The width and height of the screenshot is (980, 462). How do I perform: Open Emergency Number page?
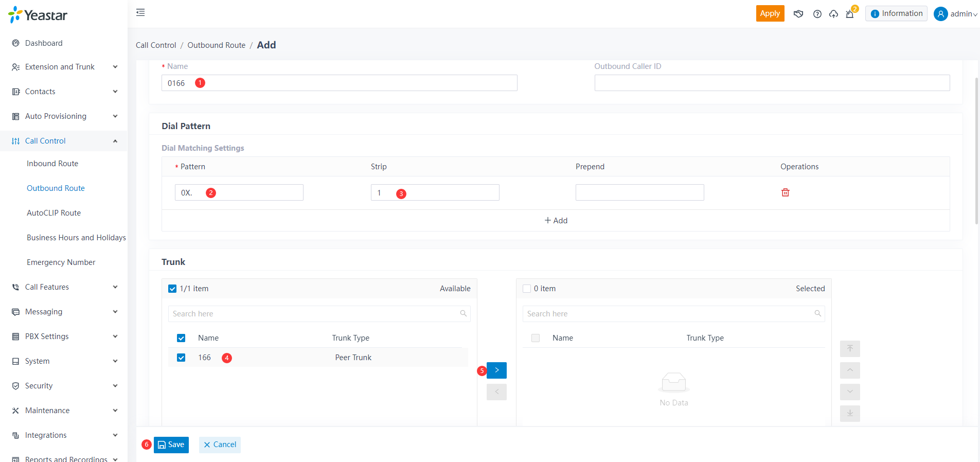click(x=61, y=262)
